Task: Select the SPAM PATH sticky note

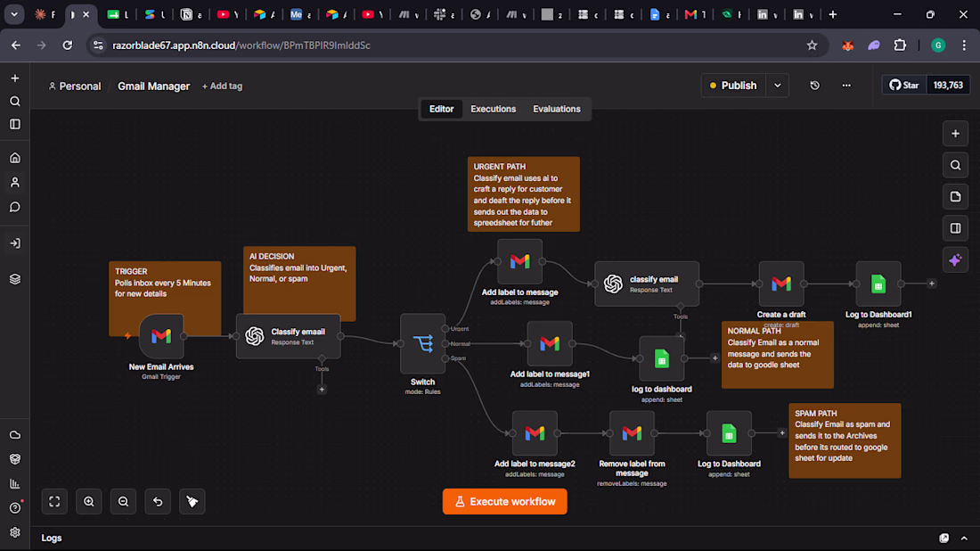Action: click(x=845, y=440)
